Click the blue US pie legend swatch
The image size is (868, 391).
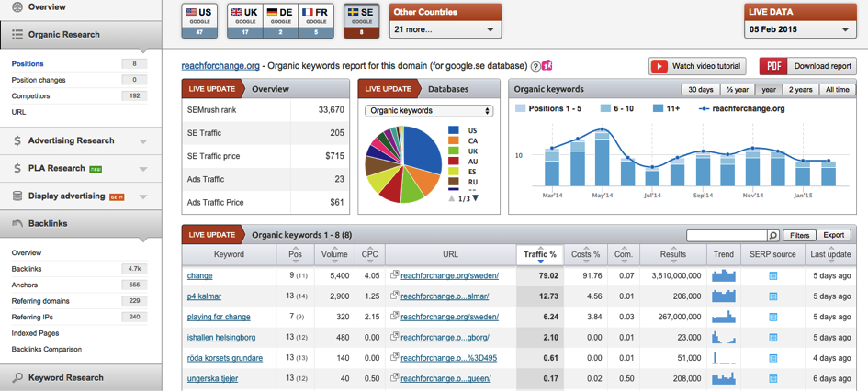(x=454, y=131)
